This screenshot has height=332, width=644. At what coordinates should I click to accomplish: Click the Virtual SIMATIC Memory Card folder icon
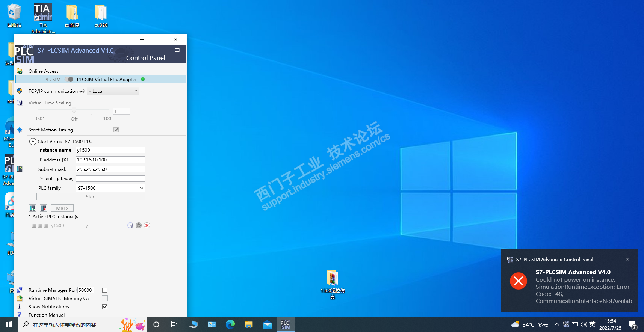(20, 298)
